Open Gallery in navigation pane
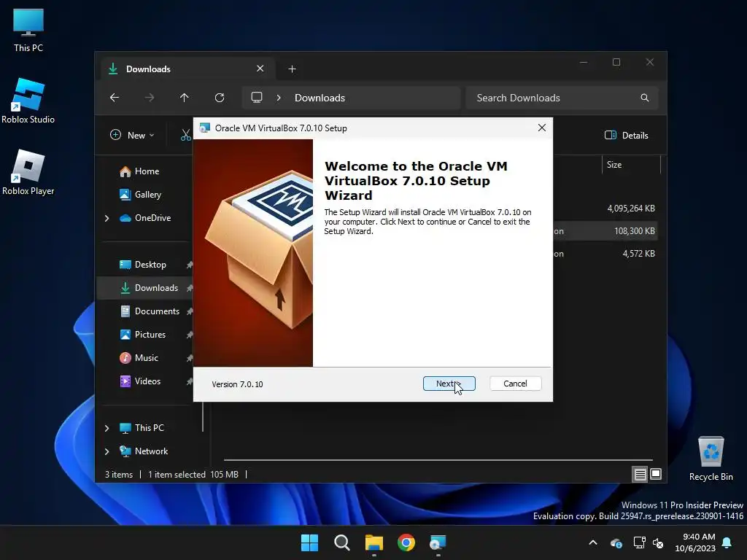The image size is (747, 560). pos(147,194)
